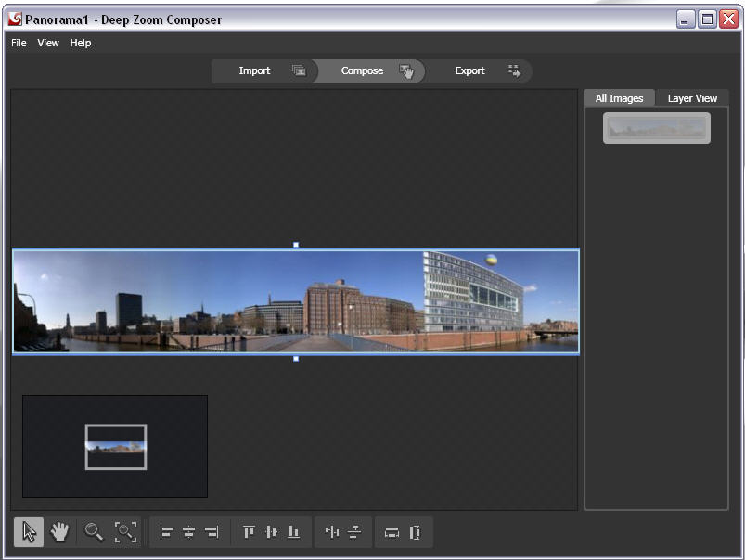Screen dimensions: 745x560
Task: Open the View menu
Action: [48, 43]
